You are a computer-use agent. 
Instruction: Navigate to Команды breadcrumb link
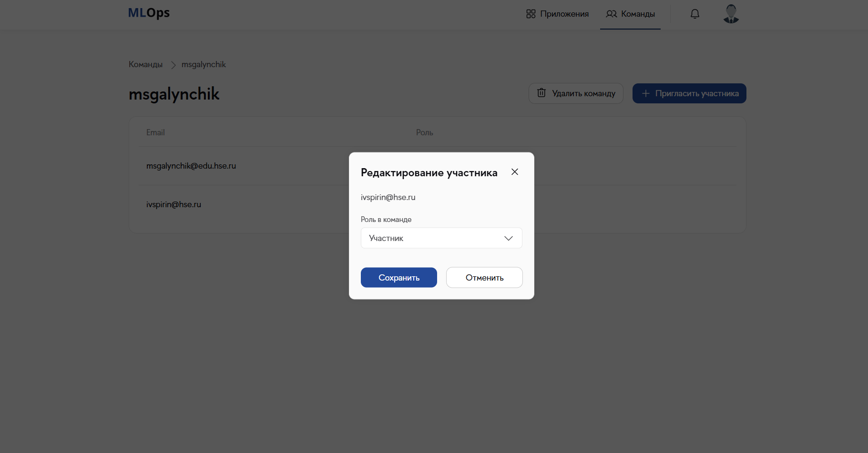(x=145, y=64)
